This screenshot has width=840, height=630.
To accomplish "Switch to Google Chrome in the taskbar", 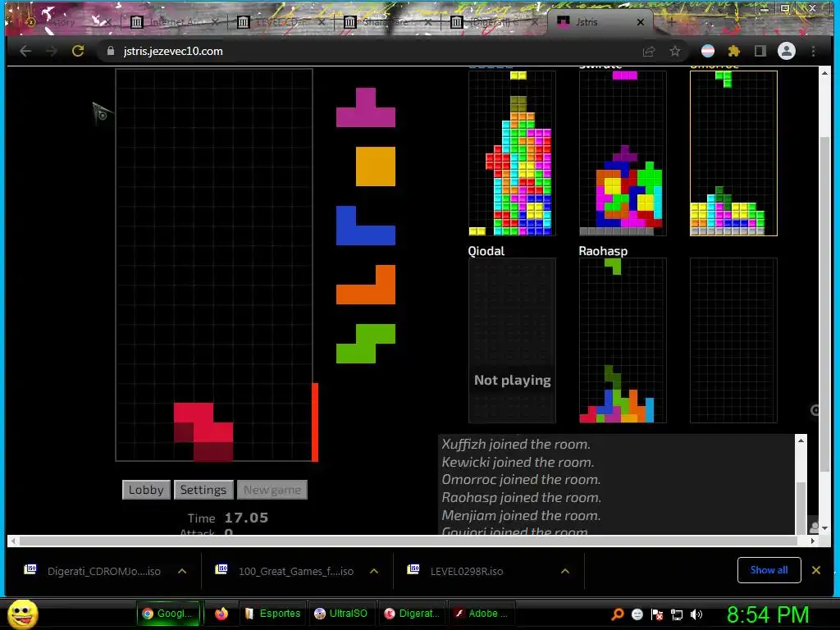I will (169, 614).
